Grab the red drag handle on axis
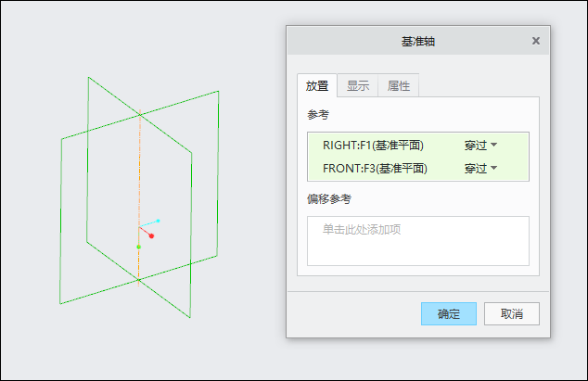 tap(151, 235)
